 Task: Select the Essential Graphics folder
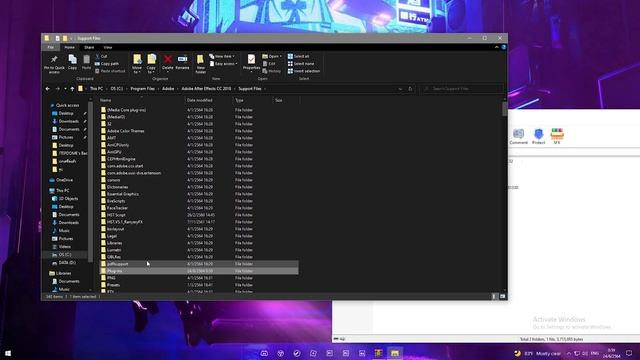click(x=122, y=194)
